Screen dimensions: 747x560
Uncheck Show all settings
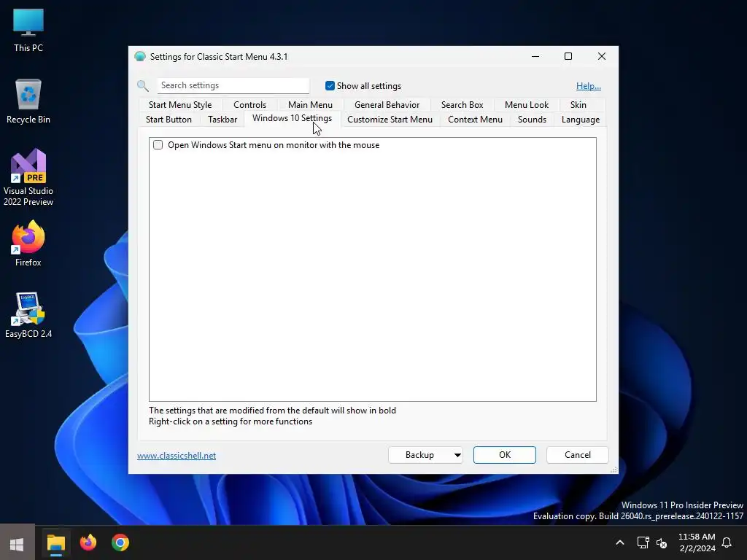[x=330, y=86]
